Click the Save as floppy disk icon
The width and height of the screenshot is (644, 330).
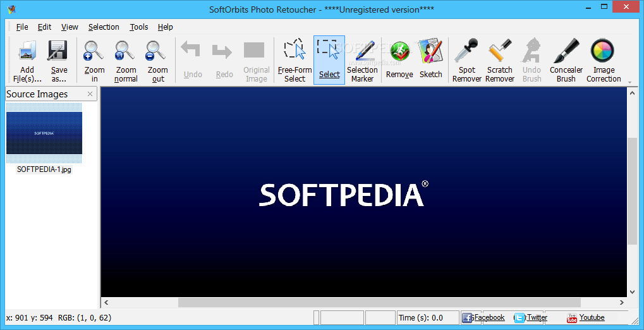pyautogui.click(x=59, y=51)
